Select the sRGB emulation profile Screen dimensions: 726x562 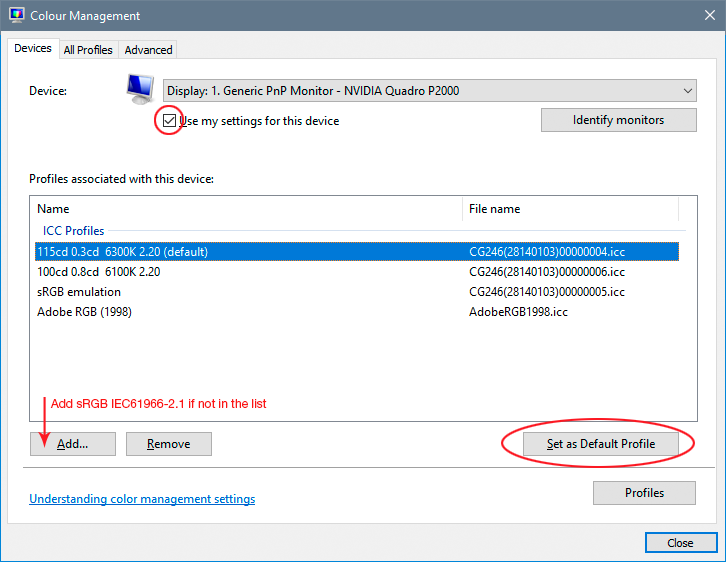click(79, 292)
